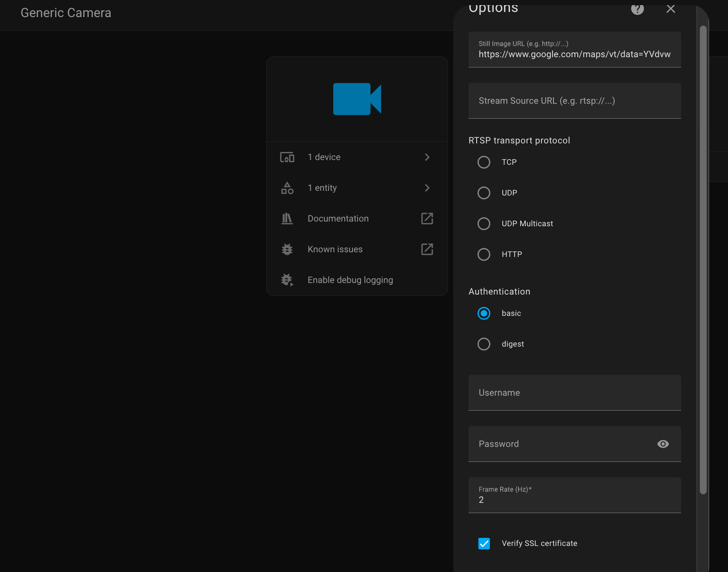Click the Stream Source URL field

pyautogui.click(x=574, y=101)
